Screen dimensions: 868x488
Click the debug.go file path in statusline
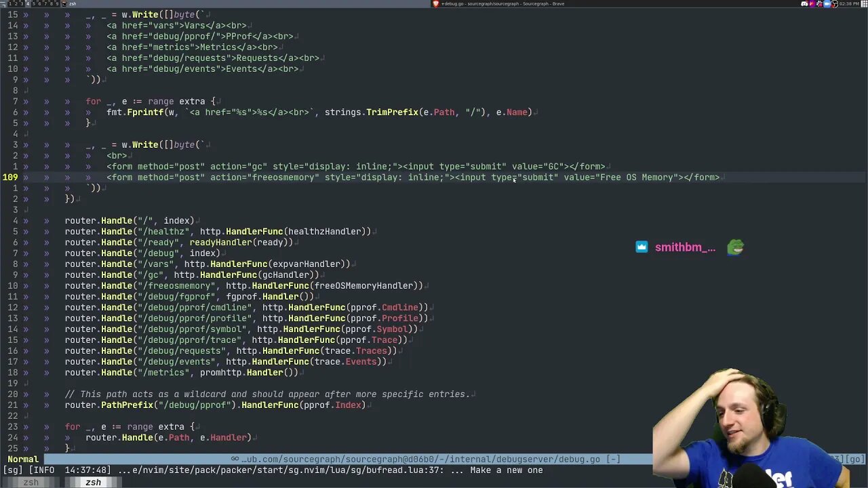point(420,459)
